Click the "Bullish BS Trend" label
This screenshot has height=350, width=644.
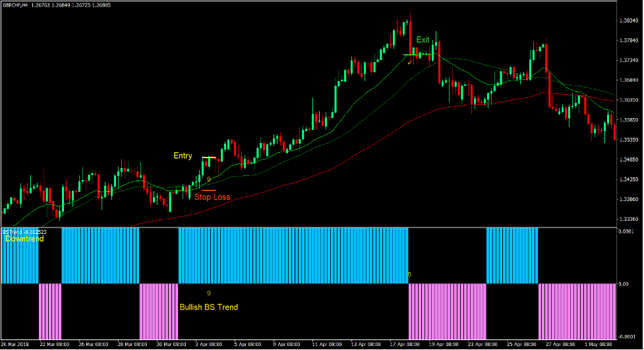pyautogui.click(x=209, y=307)
